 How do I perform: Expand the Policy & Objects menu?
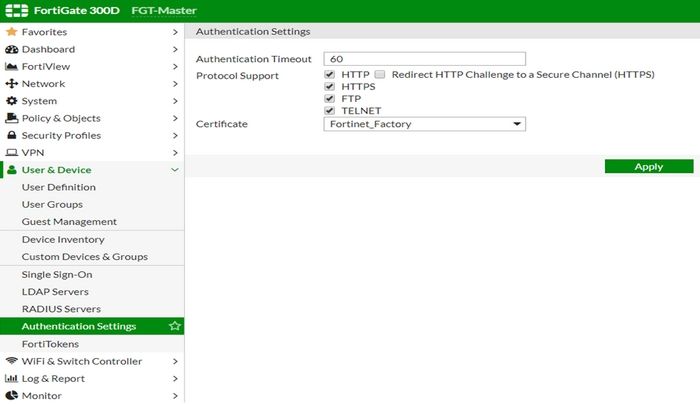175,118
